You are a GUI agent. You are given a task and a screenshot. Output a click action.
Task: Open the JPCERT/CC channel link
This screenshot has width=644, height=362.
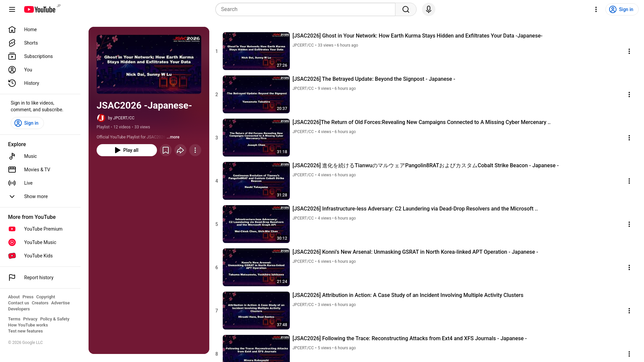123,118
